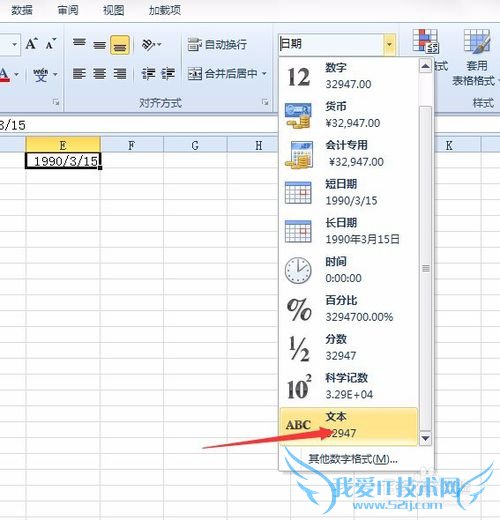
Task: Open the 加载项 ribbon tab
Action: [165, 10]
